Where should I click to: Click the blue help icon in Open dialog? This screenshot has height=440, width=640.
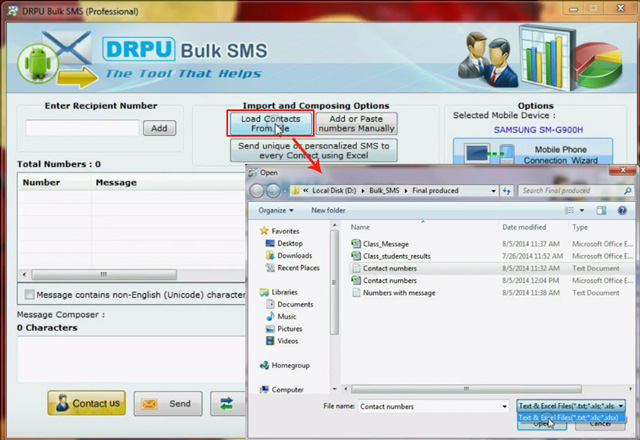[x=622, y=210]
